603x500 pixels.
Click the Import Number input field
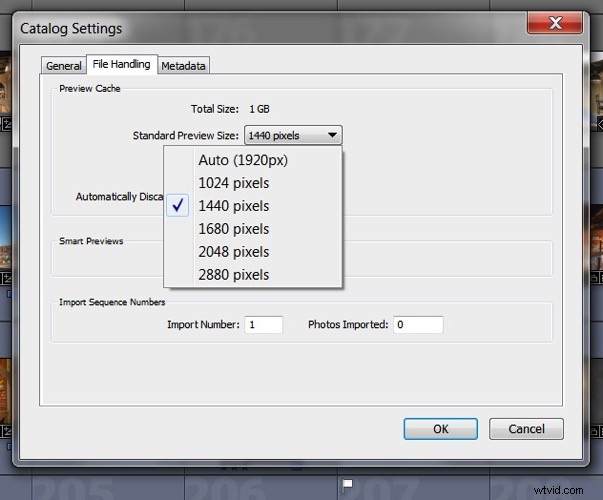tap(264, 324)
